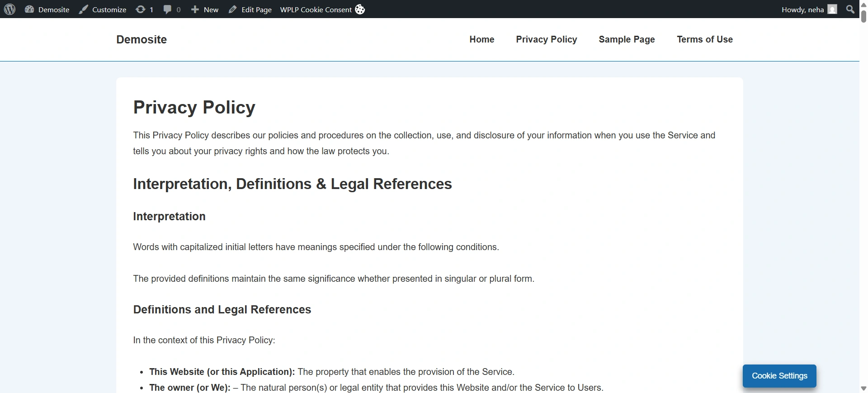Open the New content menu
The width and height of the screenshot is (868, 393).
click(x=204, y=9)
